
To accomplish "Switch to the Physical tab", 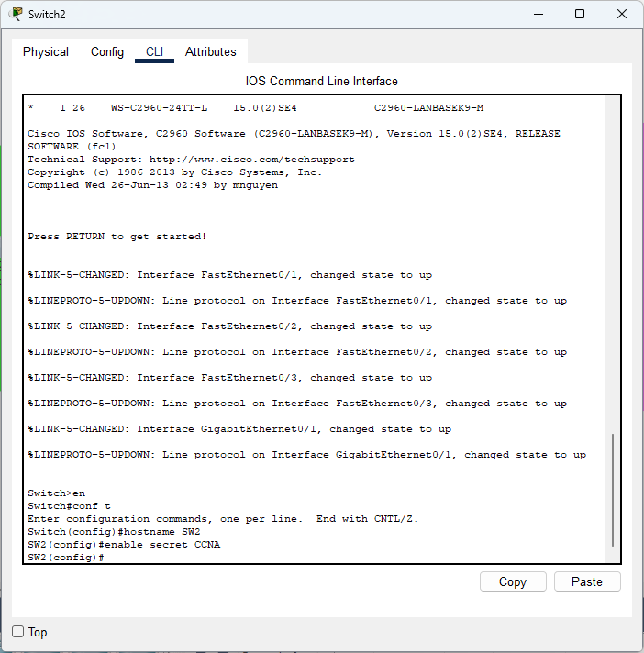I will click(x=46, y=52).
